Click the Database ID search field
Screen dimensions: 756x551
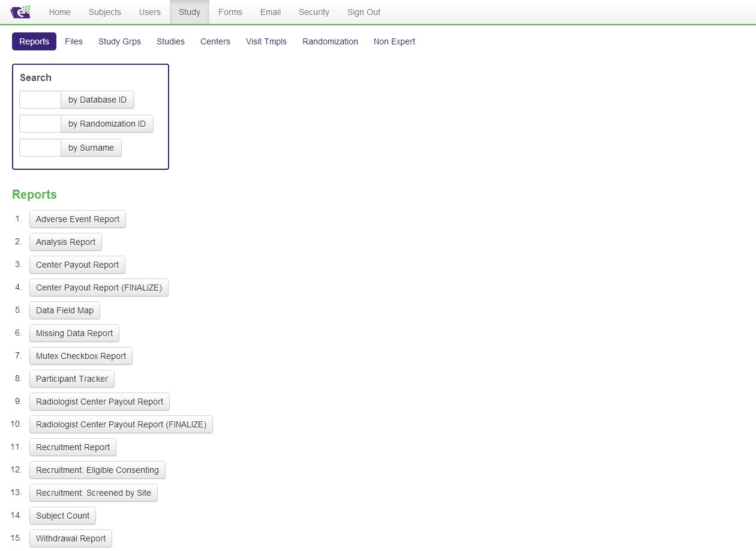(40, 100)
